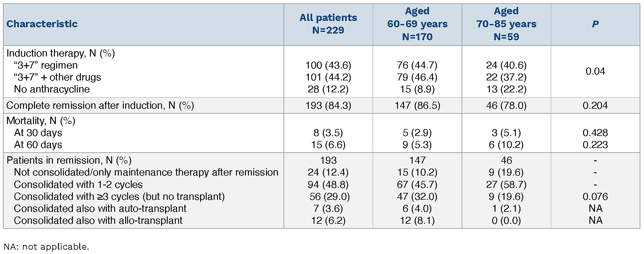Click the Aged 70-85 years header
The width and height of the screenshot is (644, 254).
click(506, 24)
